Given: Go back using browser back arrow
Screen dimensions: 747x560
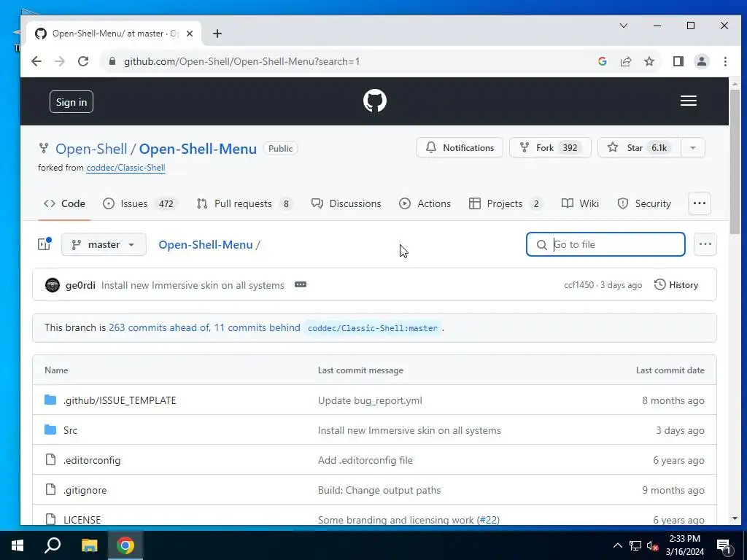Looking at the screenshot, I should coord(36,61).
